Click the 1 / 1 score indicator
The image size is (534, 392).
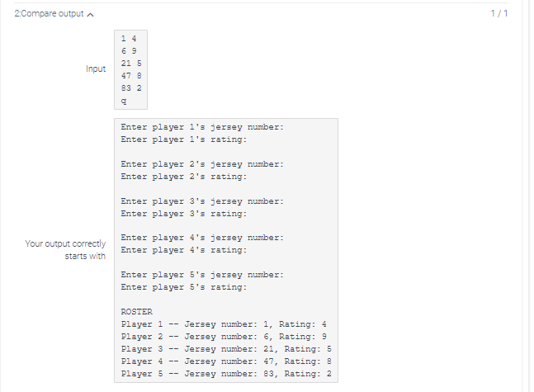pos(499,14)
